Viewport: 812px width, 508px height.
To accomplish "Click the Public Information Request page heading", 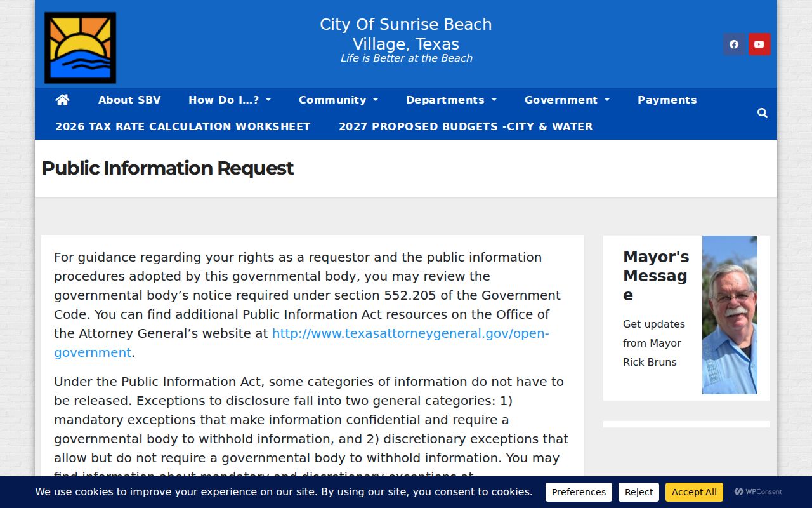I will coord(167,168).
